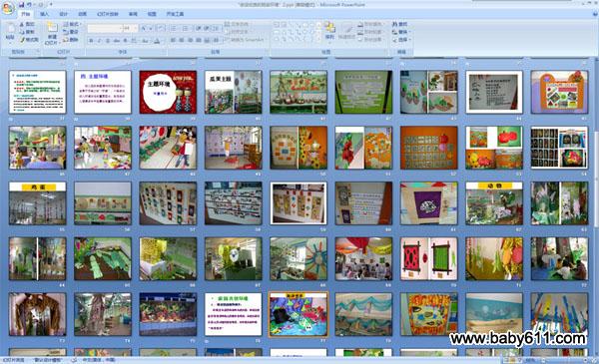
Task: Expand the Replace dropdown arrow
Action: click(x=410, y=32)
